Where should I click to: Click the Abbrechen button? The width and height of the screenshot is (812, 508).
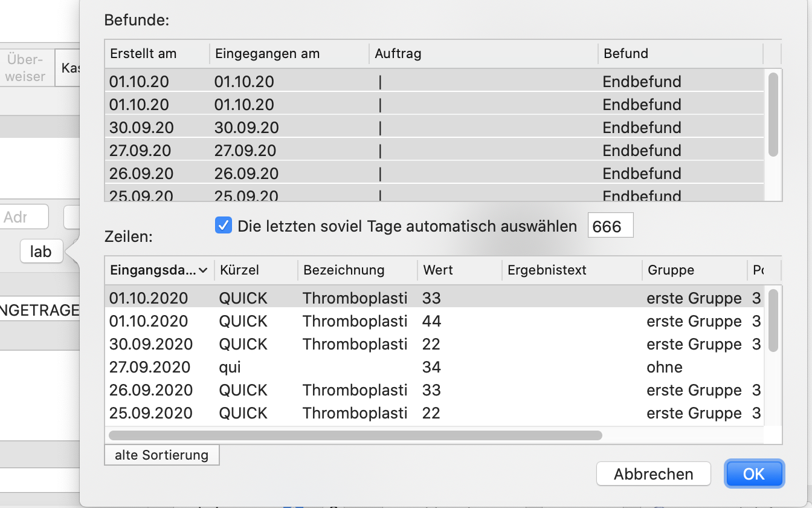click(654, 474)
